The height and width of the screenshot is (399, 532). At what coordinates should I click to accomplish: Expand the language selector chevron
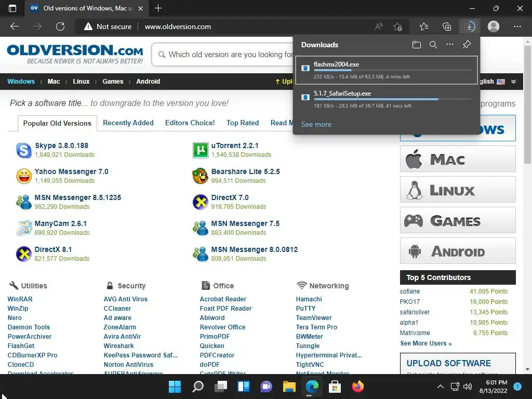(513, 82)
